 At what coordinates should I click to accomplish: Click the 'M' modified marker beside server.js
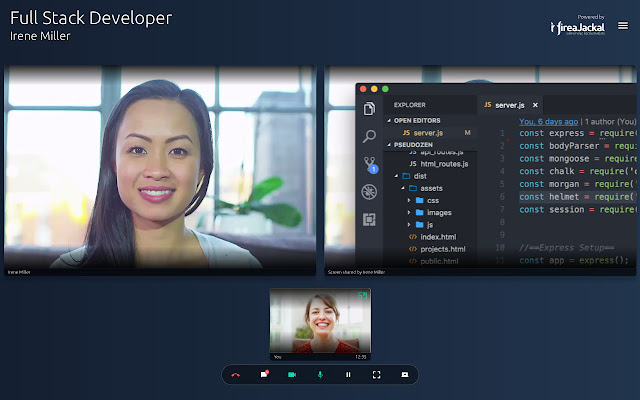point(467,133)
